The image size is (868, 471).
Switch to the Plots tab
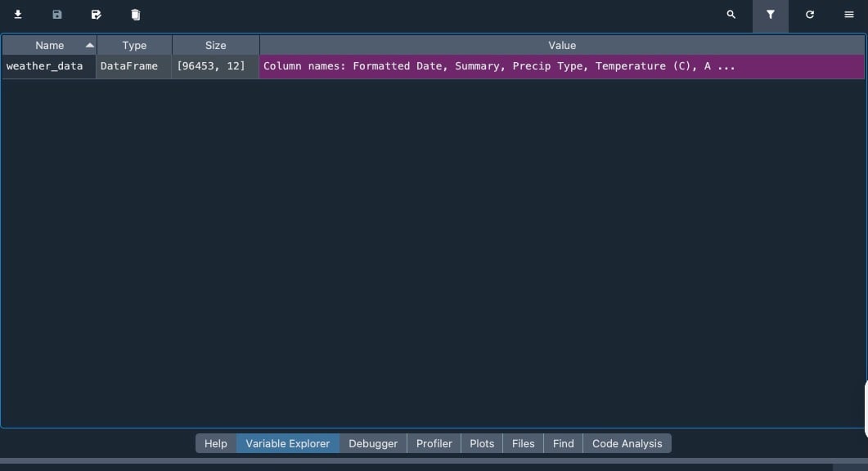(x=482, y=443)
